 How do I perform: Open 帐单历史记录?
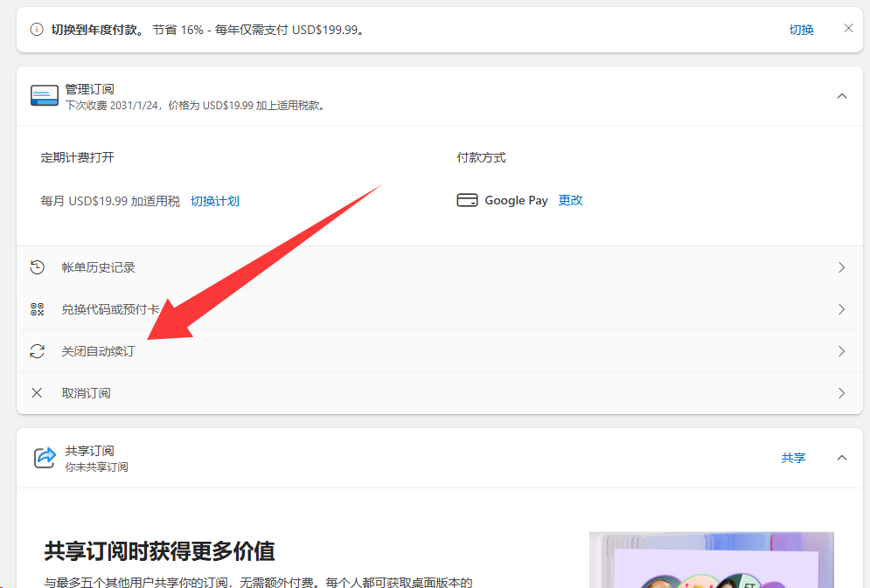pyautogui.click(x=98, y=267)
